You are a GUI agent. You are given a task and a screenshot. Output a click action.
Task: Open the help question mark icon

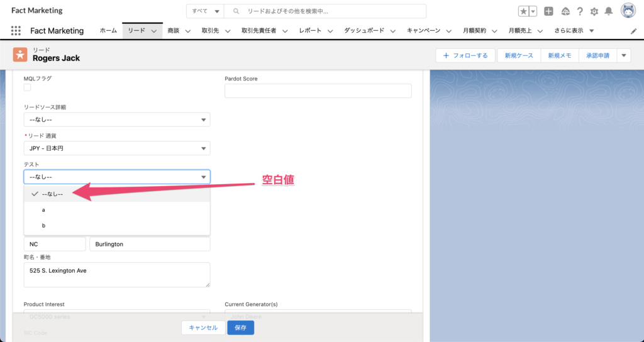[x=579, y=11]
